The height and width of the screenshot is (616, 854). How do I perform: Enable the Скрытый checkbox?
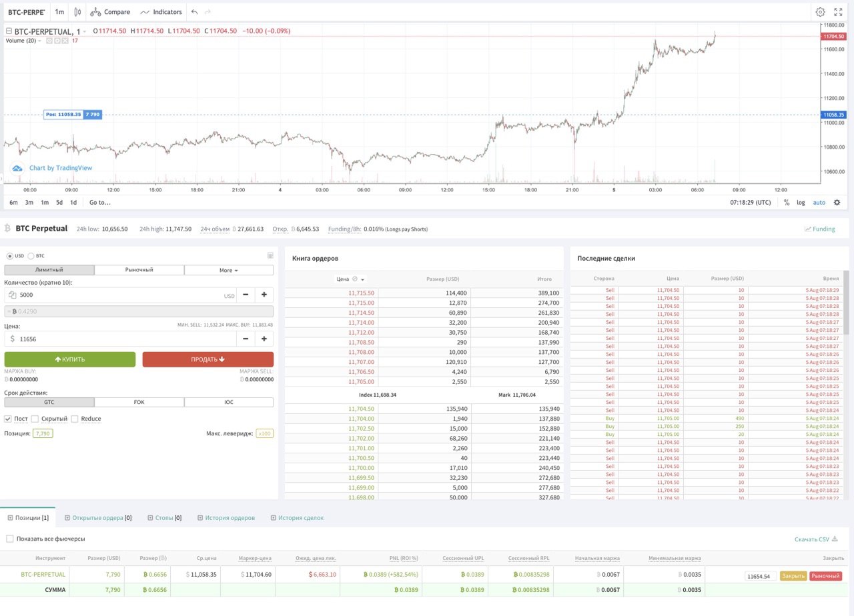point(35,419)
